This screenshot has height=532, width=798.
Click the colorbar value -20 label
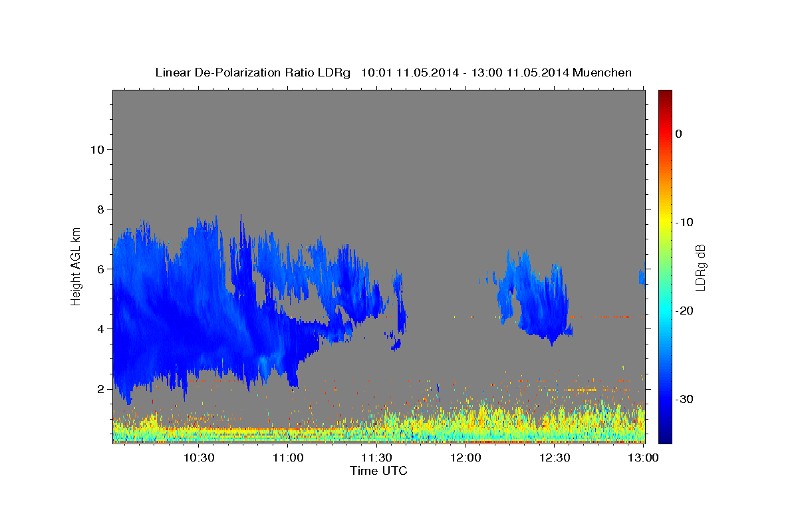(x=684, y=311)
